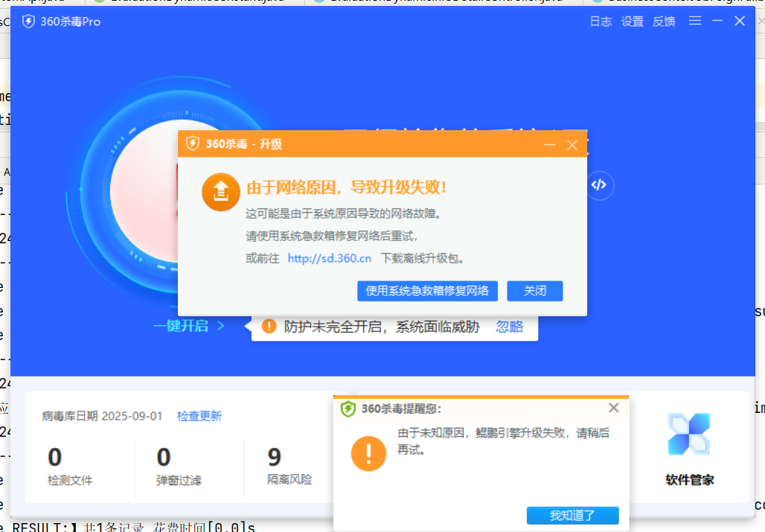765x532 pixels.
Task: Click the 我知道了 confirmation button
Action: (x=572, y=515)
